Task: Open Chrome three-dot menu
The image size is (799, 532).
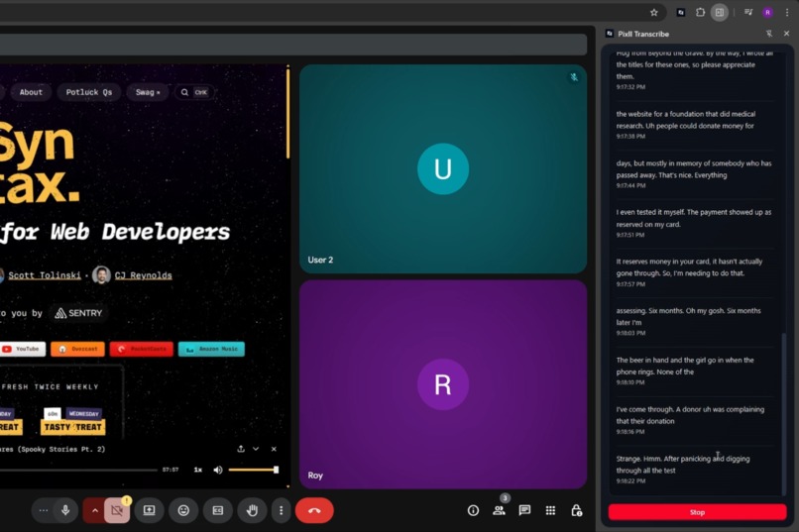Action: 787,13
